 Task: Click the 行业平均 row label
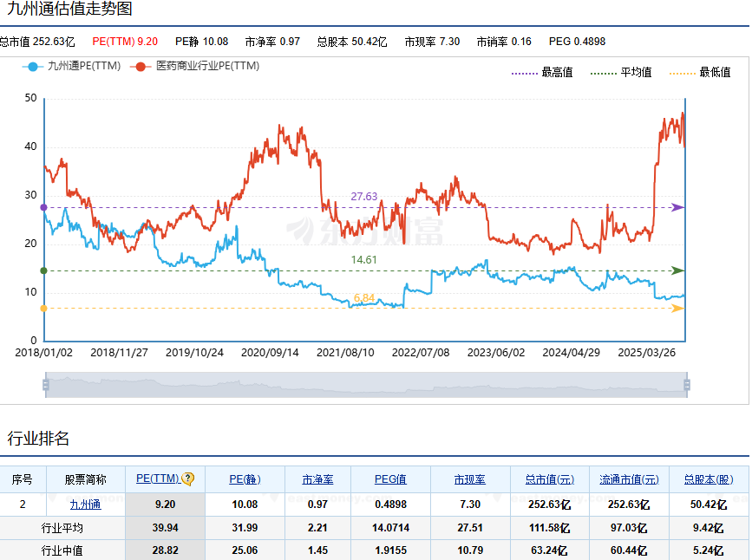[62, 528]
